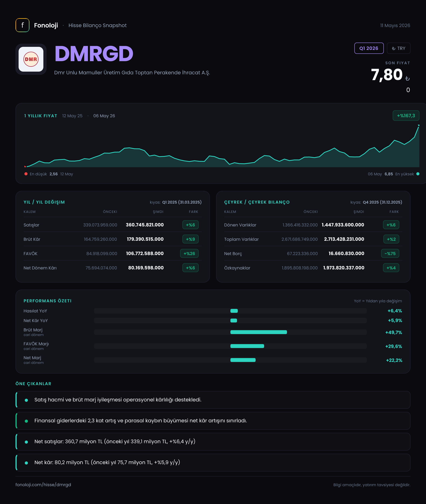The image size is (426, 504).
Task: Click the TRY currency badge
Action: point(399,48)
